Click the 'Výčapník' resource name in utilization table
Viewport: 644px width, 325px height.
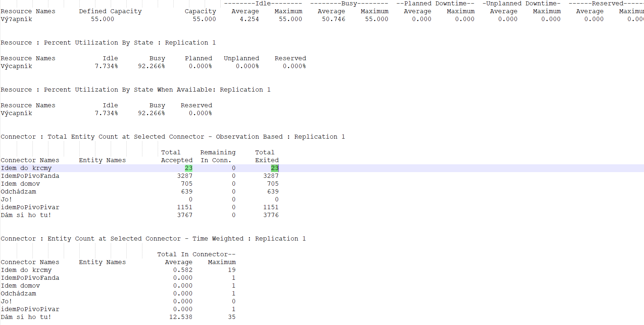tap(16, 66)
